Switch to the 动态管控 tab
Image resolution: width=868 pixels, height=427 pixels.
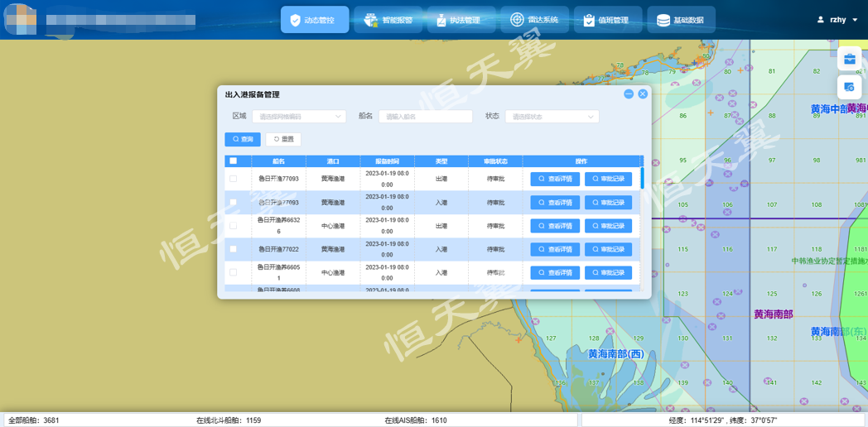tap(315, 20)
